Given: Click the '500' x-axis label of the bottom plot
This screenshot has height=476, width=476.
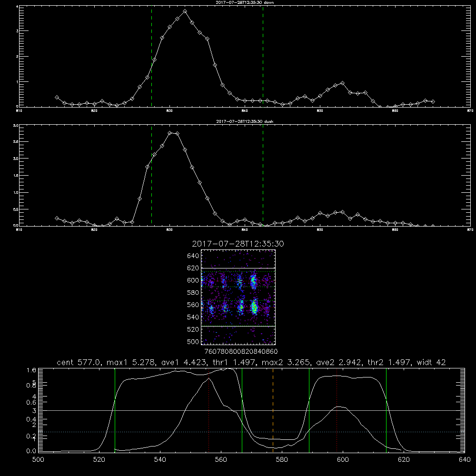Looking at the screenshot, I should coord(38,460).
